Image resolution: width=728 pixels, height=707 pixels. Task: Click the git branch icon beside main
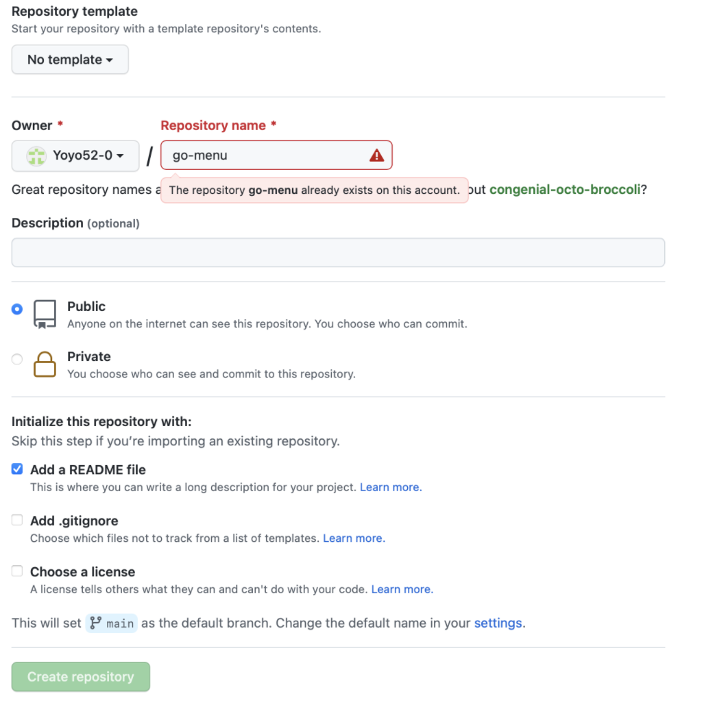[x=96, y=623]
